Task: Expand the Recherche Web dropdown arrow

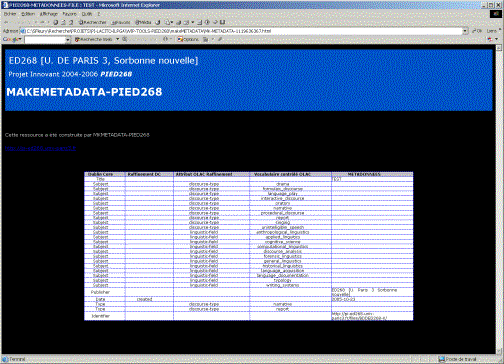Action: point(117,39)
